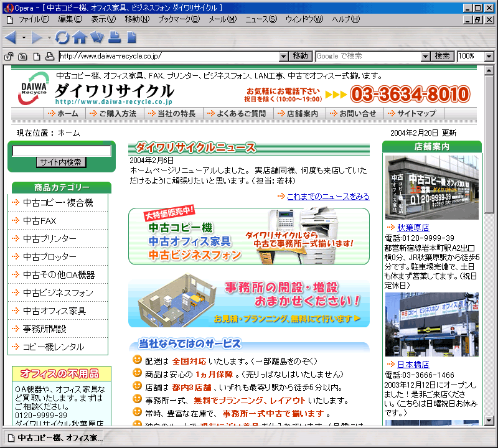Open the メール(M) menu
498x448 pixels.
223,20
